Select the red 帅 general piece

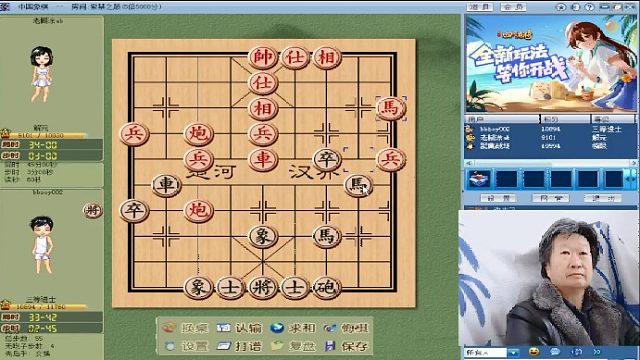click(262, 57)
